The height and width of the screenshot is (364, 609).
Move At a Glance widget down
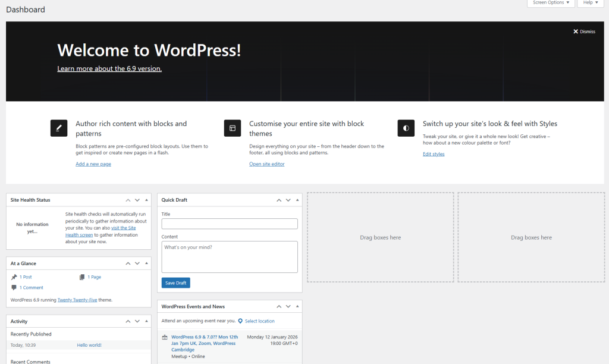click(x=137, y=263)
